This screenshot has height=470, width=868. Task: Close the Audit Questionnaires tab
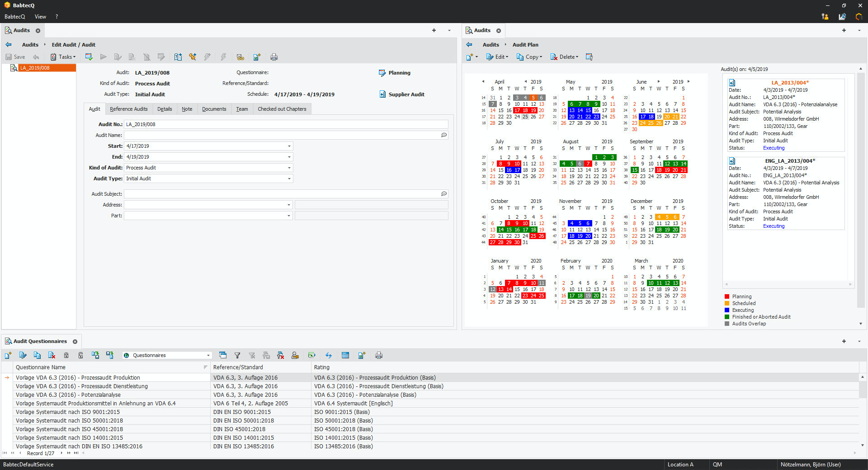click(75, 342)
